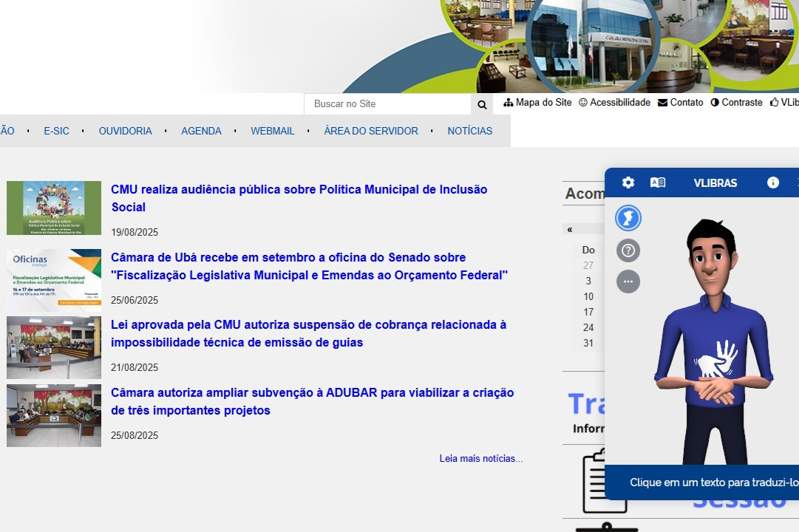This screenshot has width=799, height=532.
Task: Open the OUVIDORIA menu item
Action: click(126, 131)
